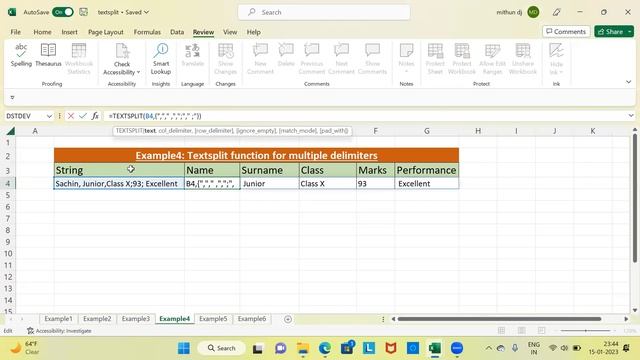Viewport: 640px width, 360px height.
Task: Open the View tab
Action: pyautogui.click(x=230, y=32)
